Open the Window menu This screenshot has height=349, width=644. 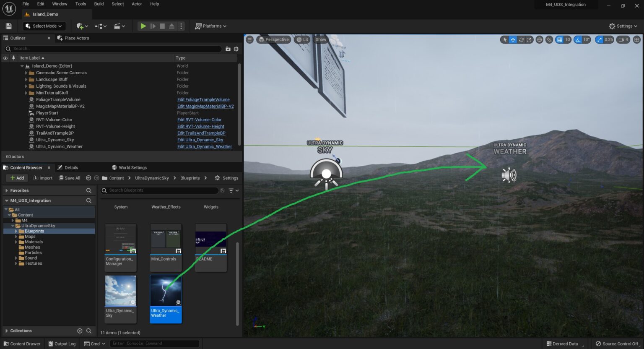(60, 4)
